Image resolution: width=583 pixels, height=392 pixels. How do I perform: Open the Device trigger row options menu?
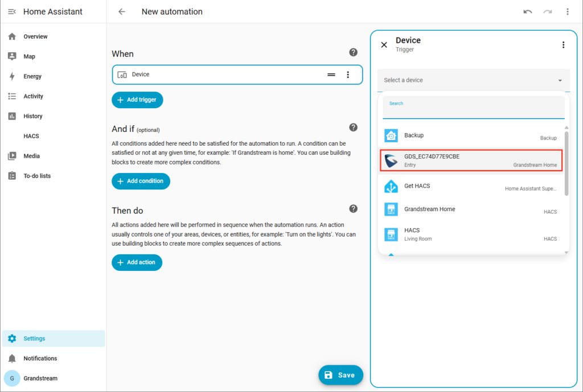tap(348, 75)
